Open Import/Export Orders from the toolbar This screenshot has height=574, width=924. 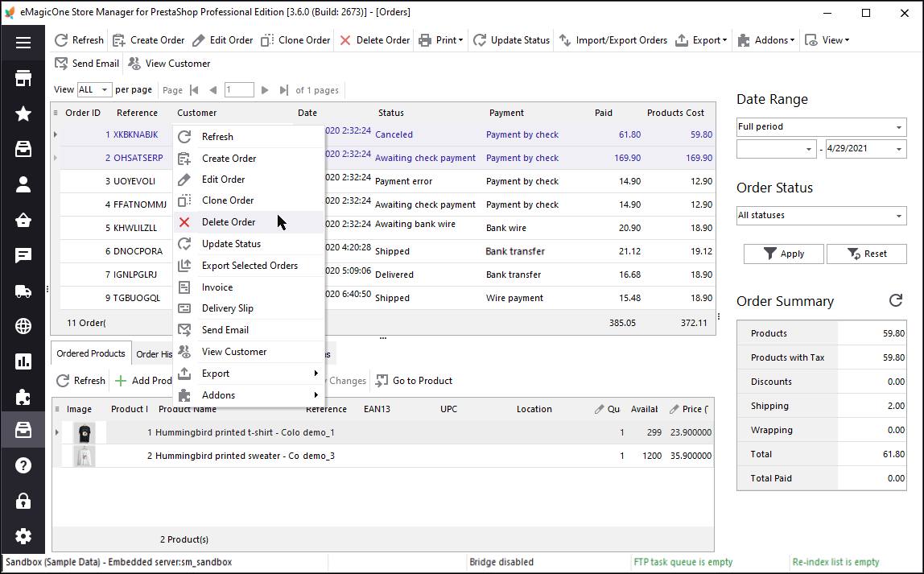pyautogui.click(x=613, y=40)
